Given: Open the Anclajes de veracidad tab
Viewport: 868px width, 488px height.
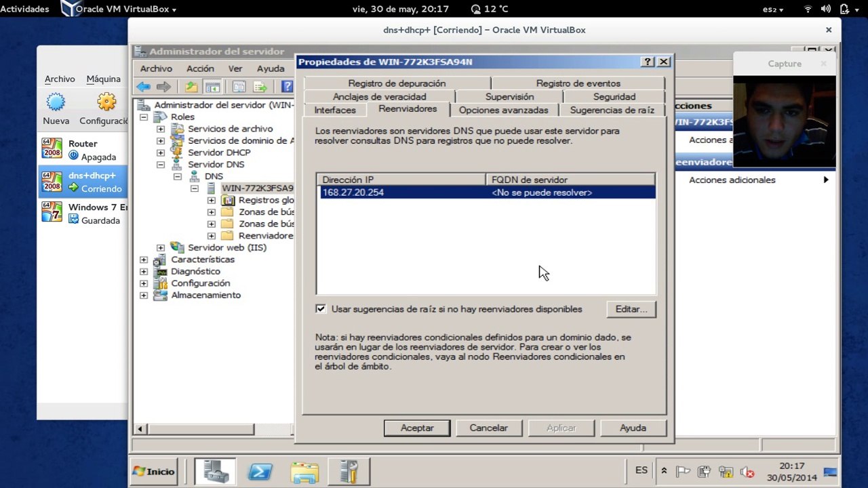Looking at the screenshot, I should (x=380, y=97).
